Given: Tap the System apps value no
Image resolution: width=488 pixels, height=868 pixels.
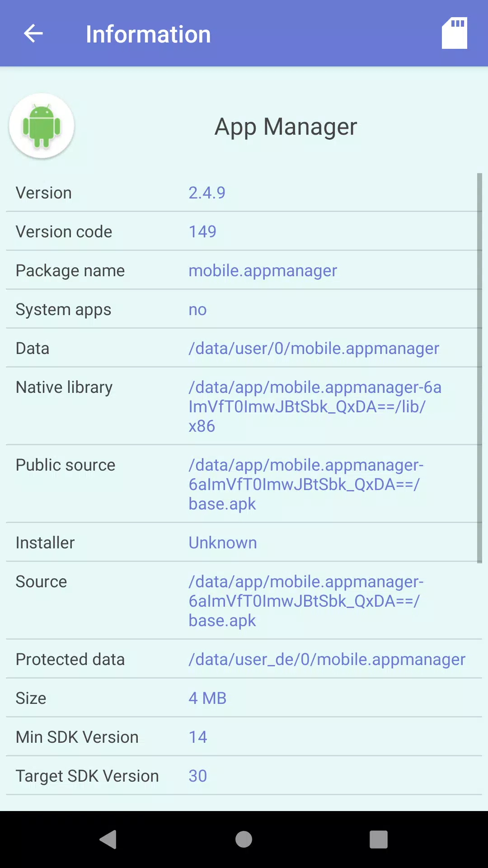Looking at the screenshot, I should (197, 310).
